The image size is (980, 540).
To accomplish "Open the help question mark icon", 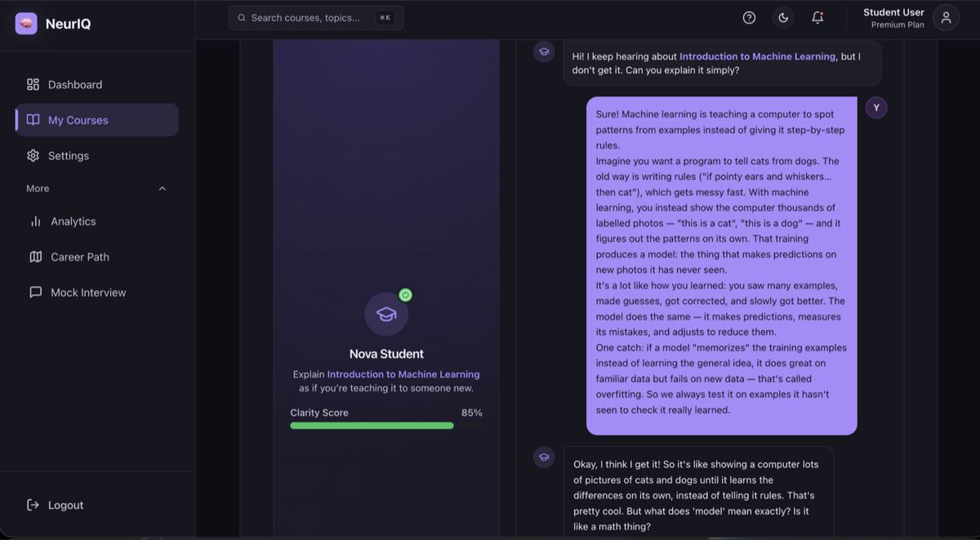I will 749,18.
